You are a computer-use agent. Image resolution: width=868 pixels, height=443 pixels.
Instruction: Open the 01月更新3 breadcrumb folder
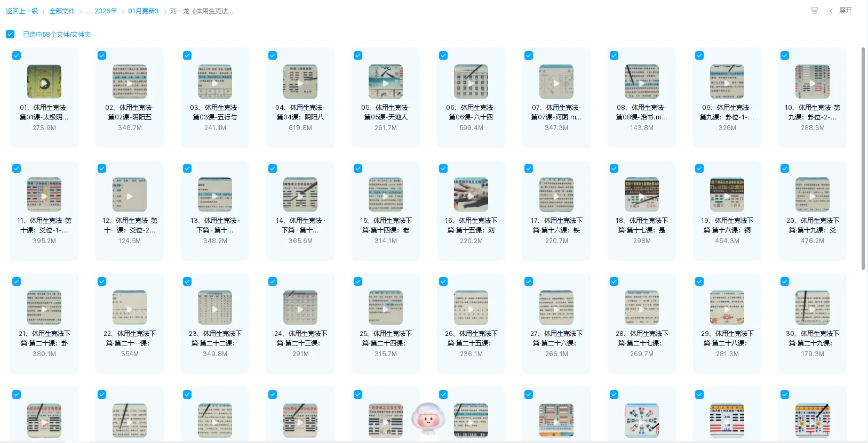tap(143, 11)
